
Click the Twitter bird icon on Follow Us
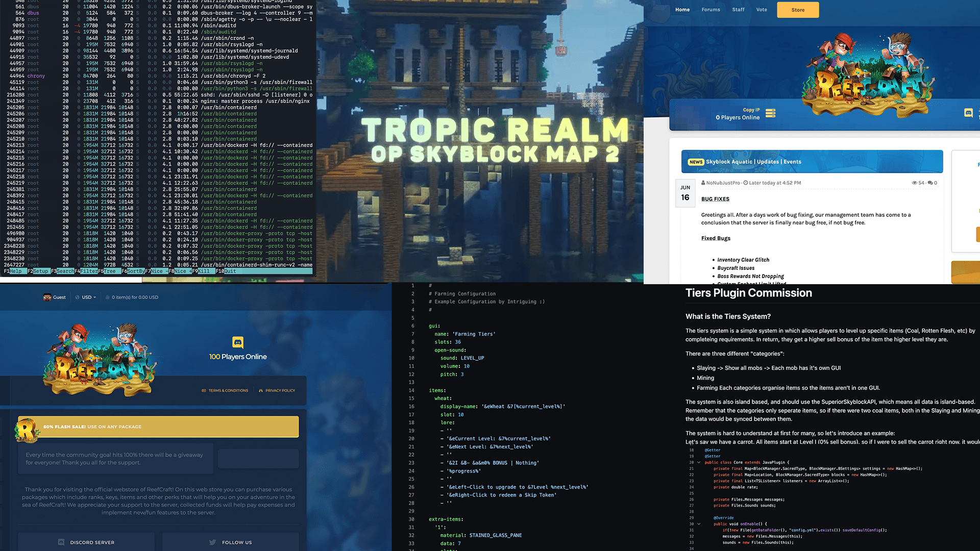click(212, 542)
